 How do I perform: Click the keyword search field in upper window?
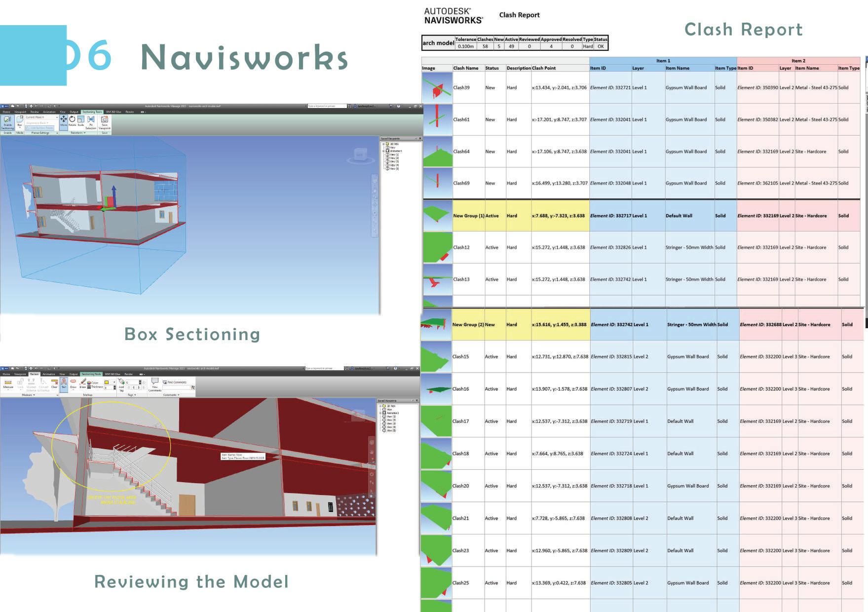[x=327, y=106]
